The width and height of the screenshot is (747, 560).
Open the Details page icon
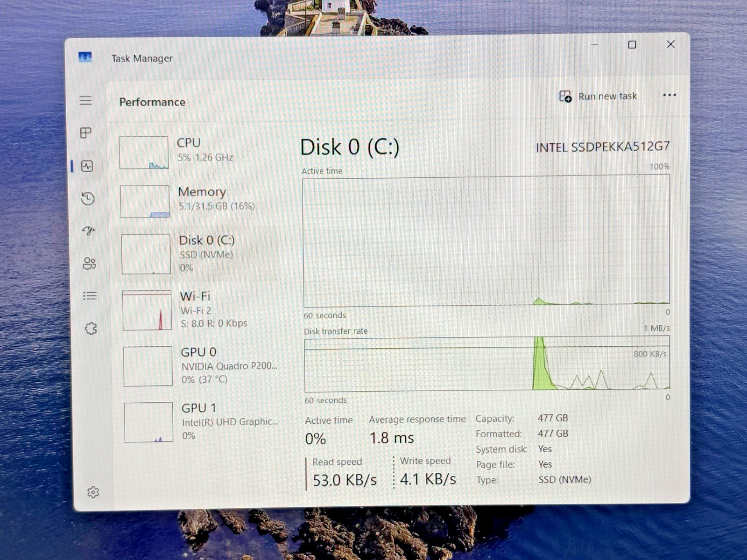[90, 296]
